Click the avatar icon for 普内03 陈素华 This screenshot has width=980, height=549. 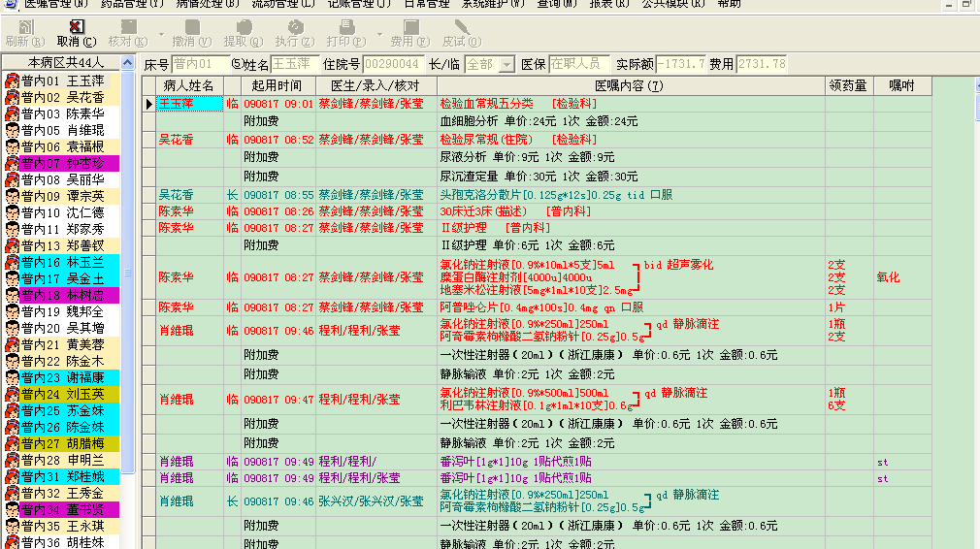[12, 114]
